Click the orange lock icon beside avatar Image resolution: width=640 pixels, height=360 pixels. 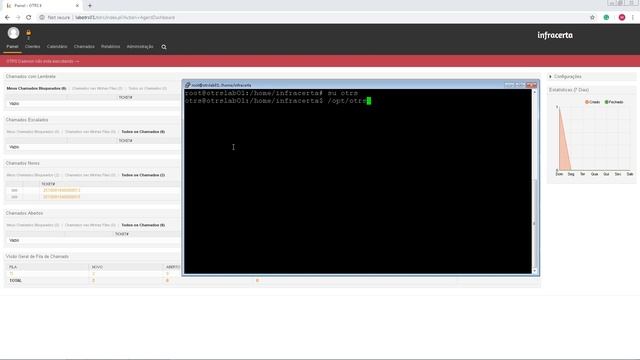(28, 33)
